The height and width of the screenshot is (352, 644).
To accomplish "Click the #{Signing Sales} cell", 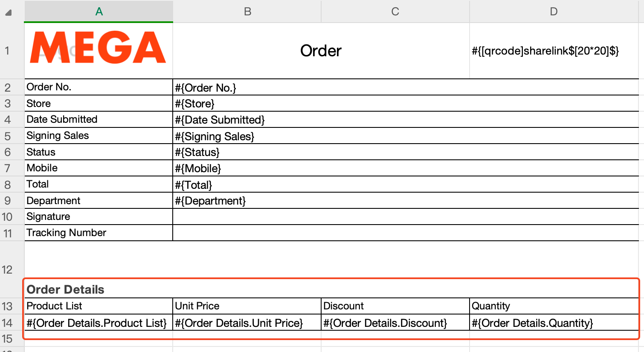I will (405, 136).
